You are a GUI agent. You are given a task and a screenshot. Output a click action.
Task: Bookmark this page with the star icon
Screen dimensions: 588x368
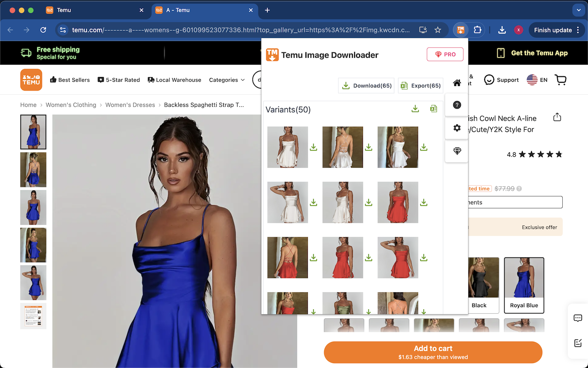click(x=438, y=30)
